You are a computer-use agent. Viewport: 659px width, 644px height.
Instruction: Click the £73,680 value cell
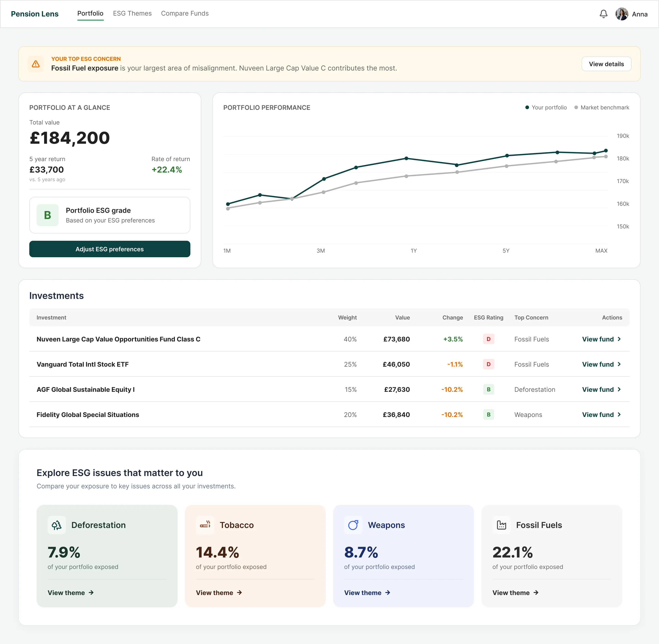pos(396,339)
